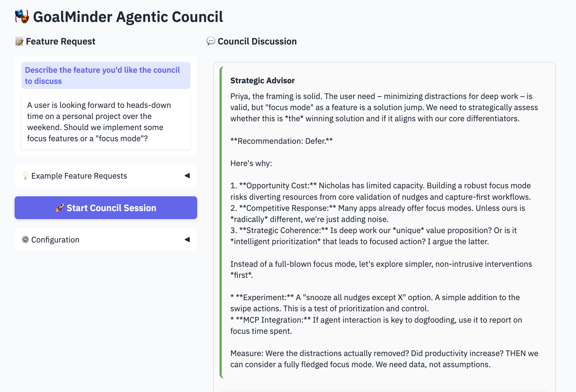Image resolution: width=576 pixels, height=392 pixels.
Task: Click the gear icon next to Configuration
Action: coord(25,240)
